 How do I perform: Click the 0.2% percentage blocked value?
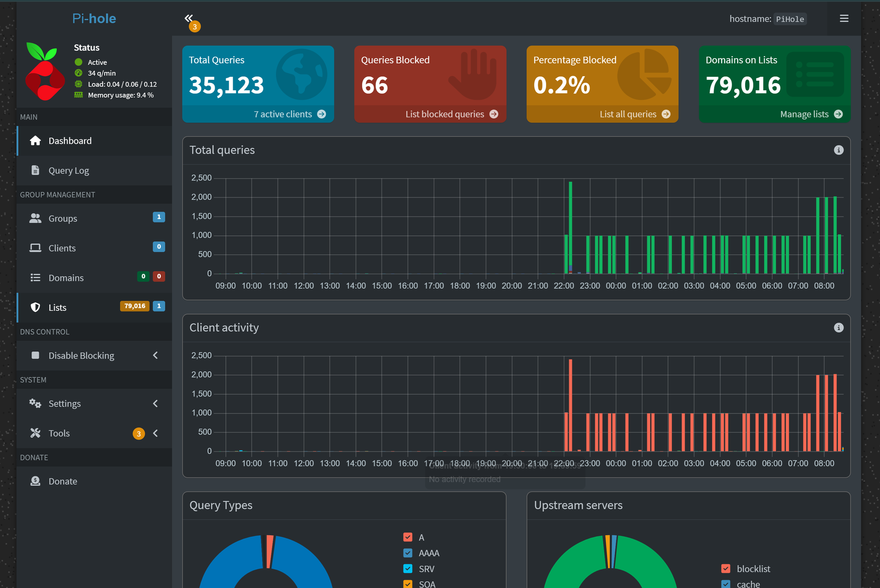(562, 86)
